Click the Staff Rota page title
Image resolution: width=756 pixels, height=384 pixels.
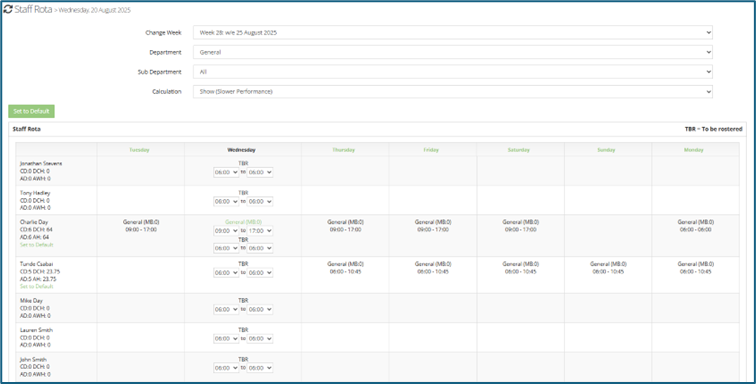tap(33, 9)
